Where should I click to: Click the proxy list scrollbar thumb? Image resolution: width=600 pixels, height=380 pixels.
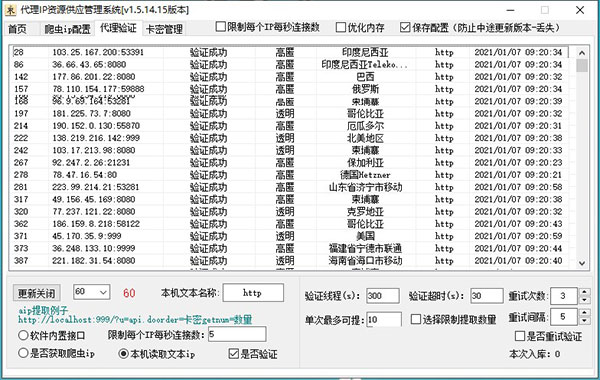pyautogui.click(x=582, y=65)
